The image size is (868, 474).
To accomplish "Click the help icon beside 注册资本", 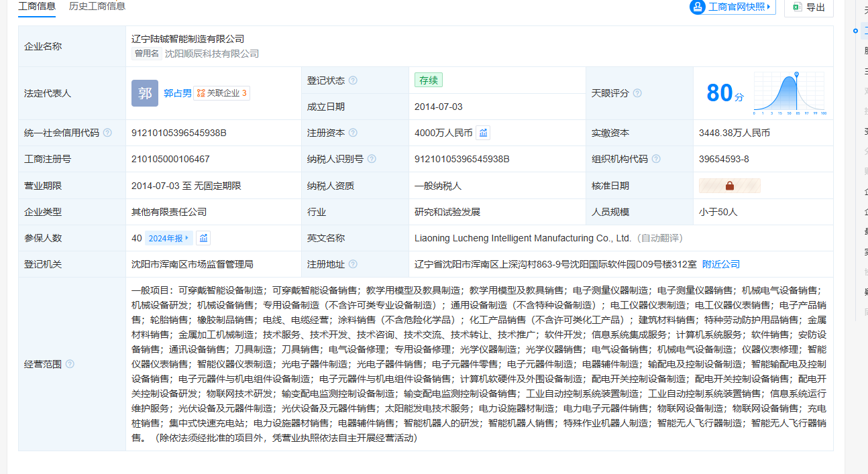I will point(353,133).
